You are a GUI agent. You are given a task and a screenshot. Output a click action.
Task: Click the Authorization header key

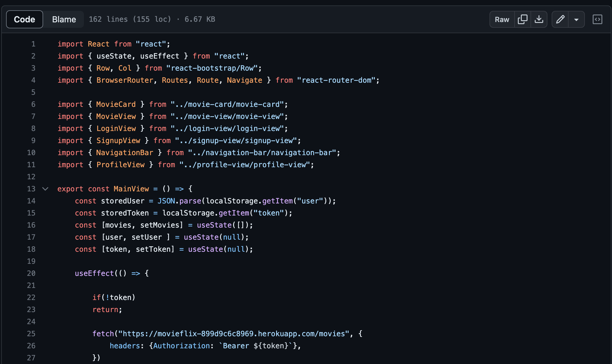pyautogui.click(x=182, y=346)
